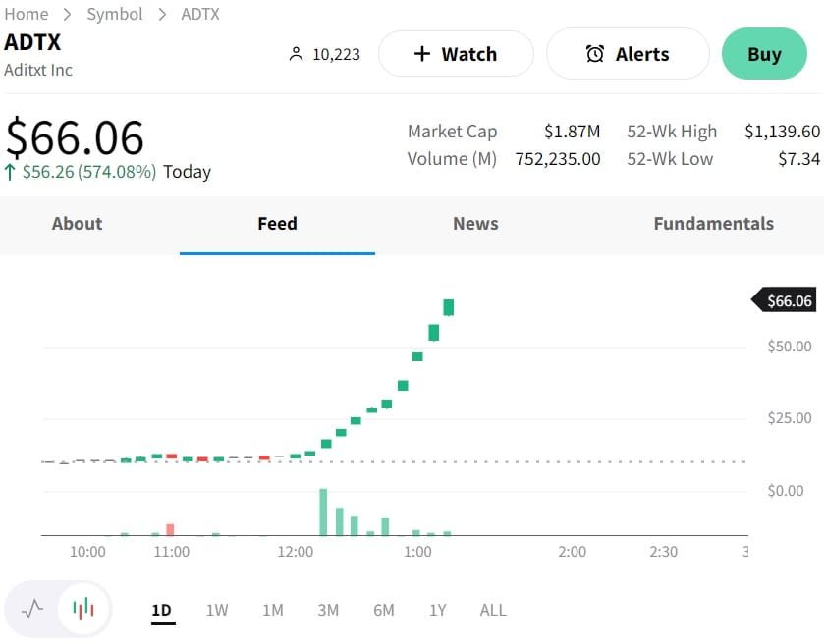
Task: Show the ALL time chart range
Action: [x=493, y=610]
